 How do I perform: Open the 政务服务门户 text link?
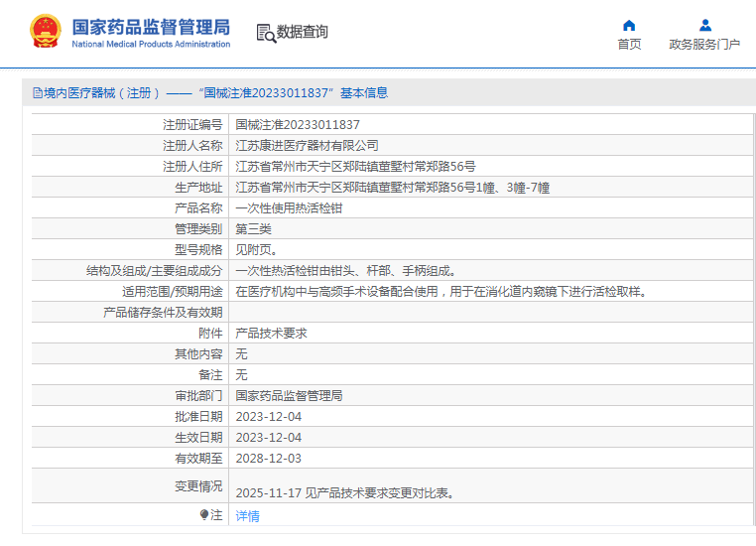(x=704, y=45)
